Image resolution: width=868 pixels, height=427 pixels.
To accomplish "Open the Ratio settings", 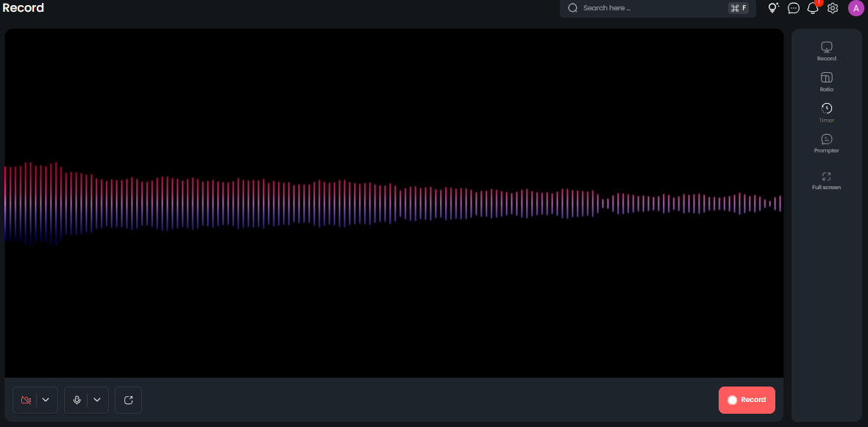I will coord(827,82).
